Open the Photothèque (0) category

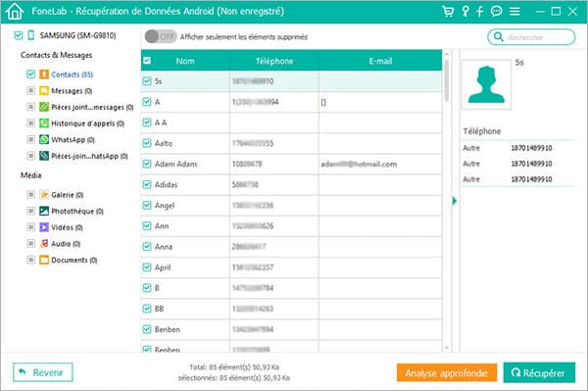coord(77,211)
